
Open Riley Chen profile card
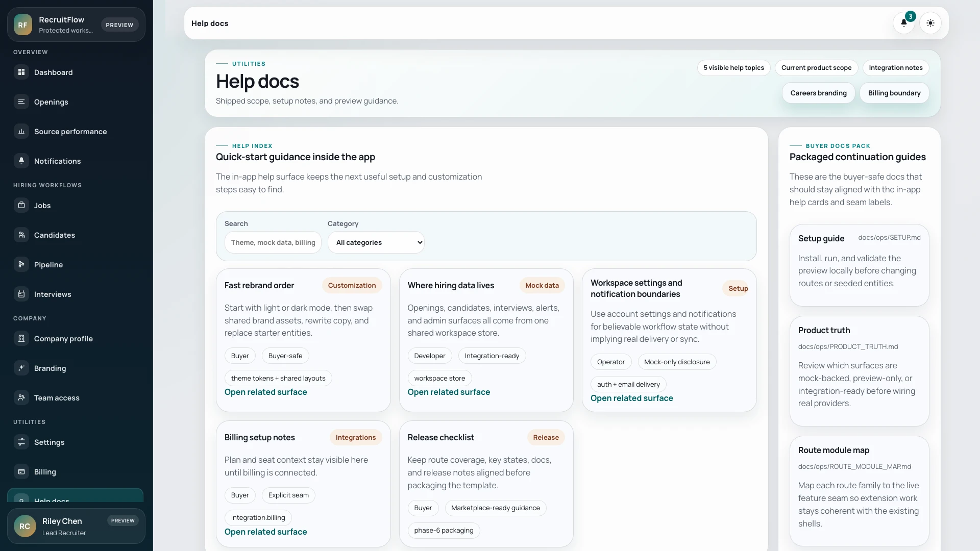tap(76, 526)
